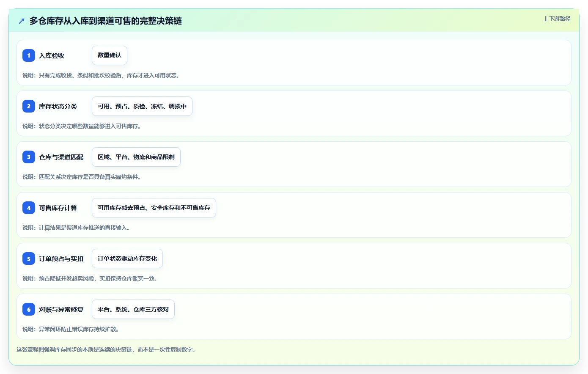Click the step 4 number badge

click(29, 208)
